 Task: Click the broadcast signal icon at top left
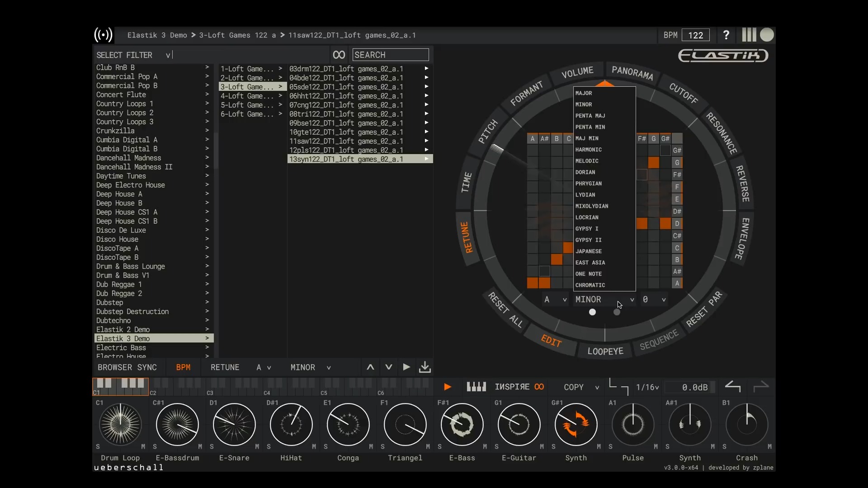[x=103, y=35]
